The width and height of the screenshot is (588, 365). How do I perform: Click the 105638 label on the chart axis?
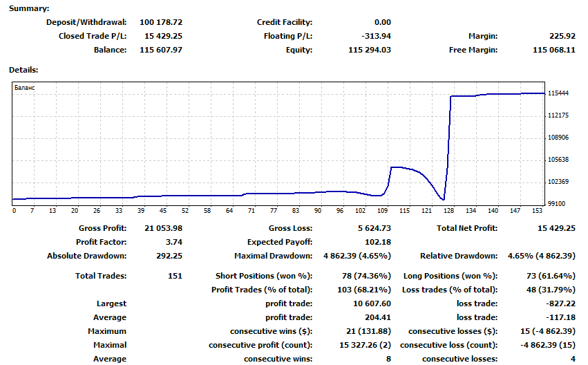[558, 160]
